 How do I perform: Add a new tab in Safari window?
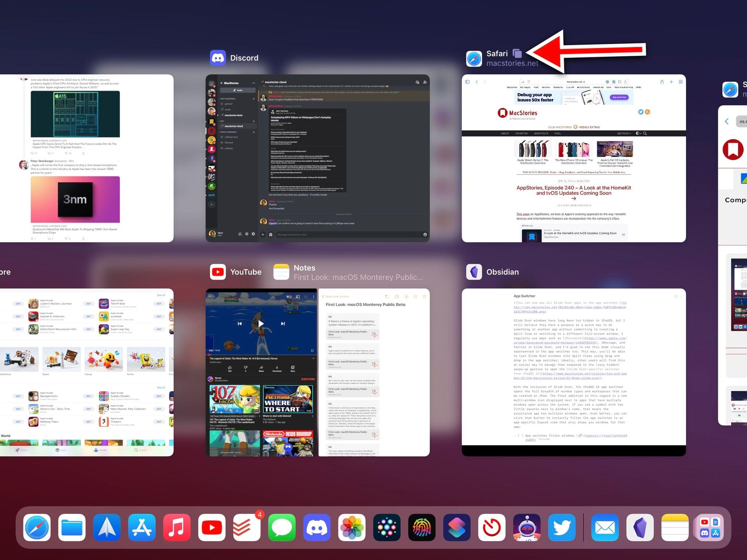[x=671, y=82]
